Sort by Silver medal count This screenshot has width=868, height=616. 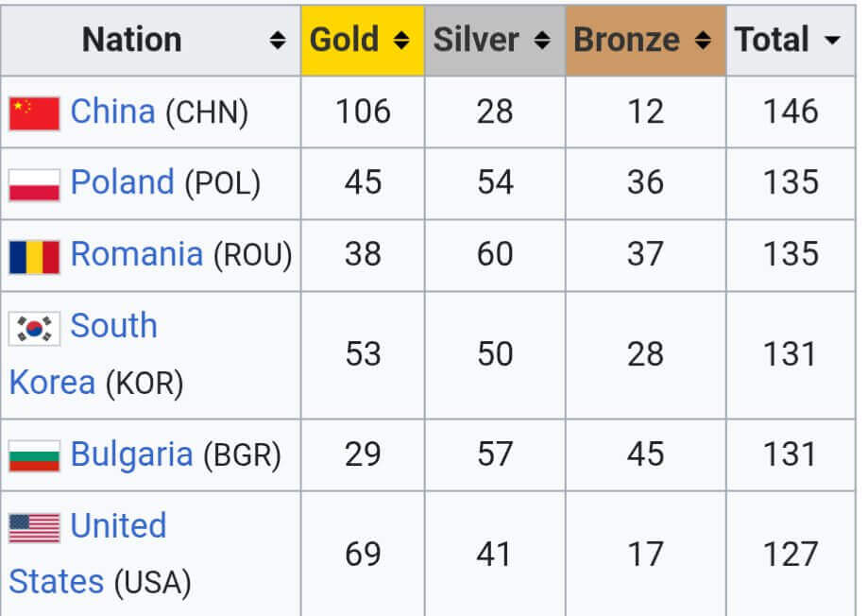(x=541, y=41)
